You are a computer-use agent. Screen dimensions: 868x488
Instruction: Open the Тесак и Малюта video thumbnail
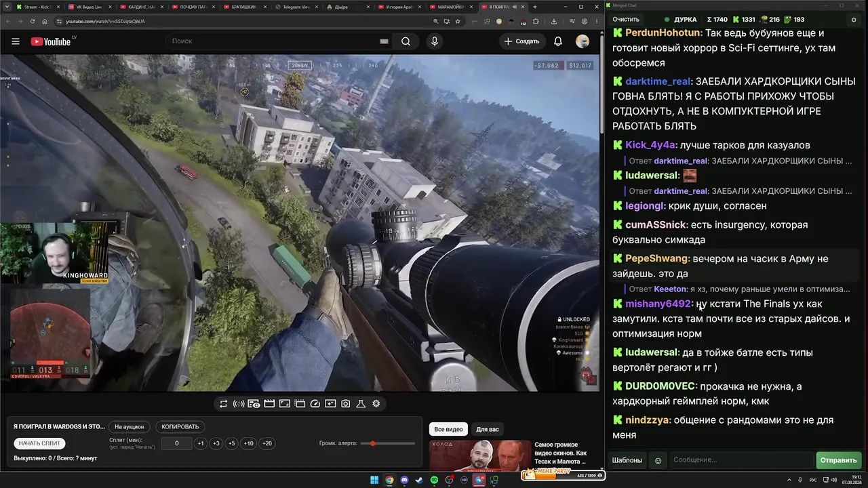479,455
